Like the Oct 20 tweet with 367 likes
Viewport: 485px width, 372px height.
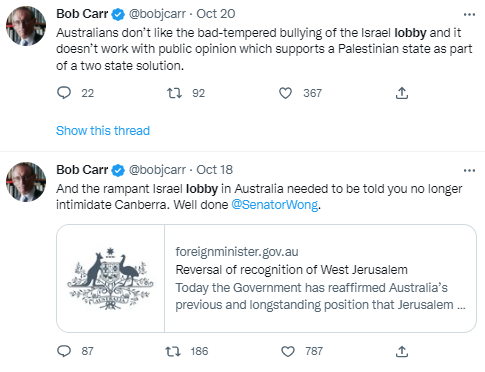(x=285, y=93)
